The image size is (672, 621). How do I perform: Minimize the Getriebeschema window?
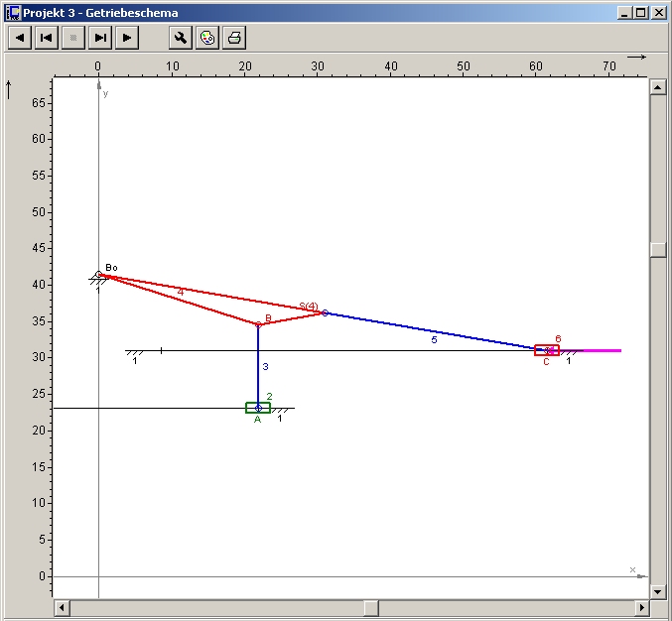pos(624,13)
